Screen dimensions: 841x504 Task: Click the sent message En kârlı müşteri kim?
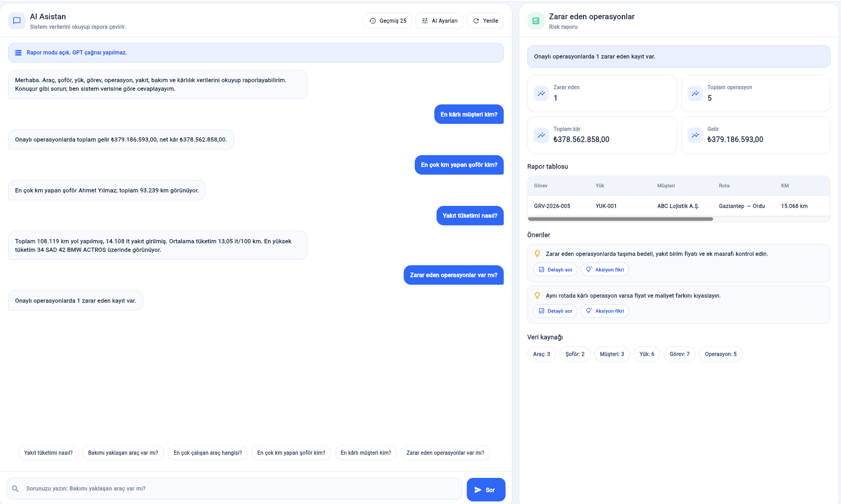pos(469,114)
